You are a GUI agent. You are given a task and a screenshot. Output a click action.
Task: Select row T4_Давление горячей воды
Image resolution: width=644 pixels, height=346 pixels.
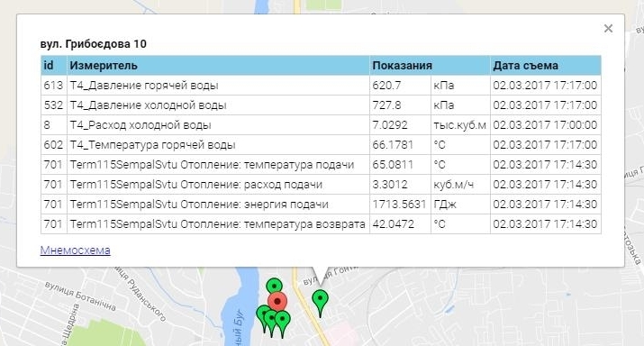[321, 86]
